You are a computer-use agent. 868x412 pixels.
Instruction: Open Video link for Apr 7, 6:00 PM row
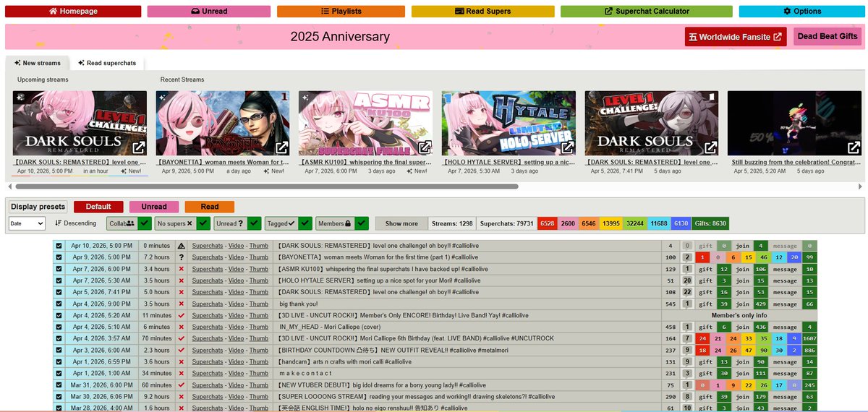click(x=236, y=269)
